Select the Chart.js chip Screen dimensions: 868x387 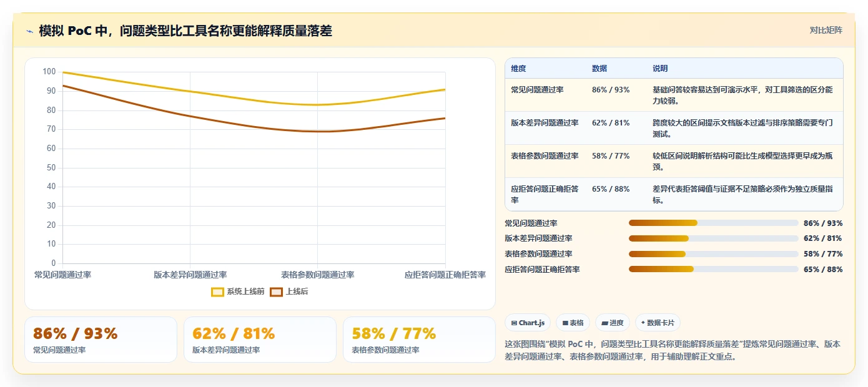pos(528,323)
